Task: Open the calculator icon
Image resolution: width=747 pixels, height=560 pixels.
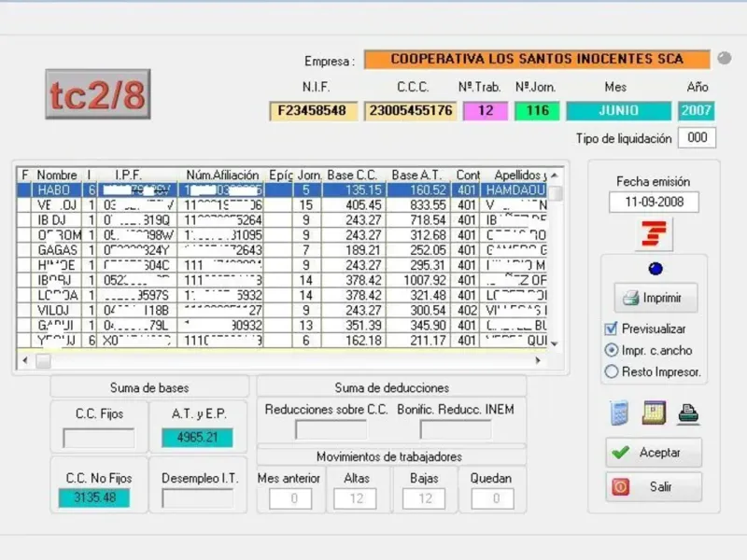Action: 619,413
